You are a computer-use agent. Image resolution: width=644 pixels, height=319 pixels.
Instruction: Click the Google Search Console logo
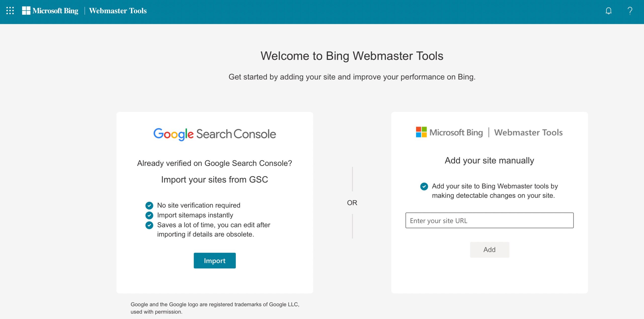tap(215, 134)
